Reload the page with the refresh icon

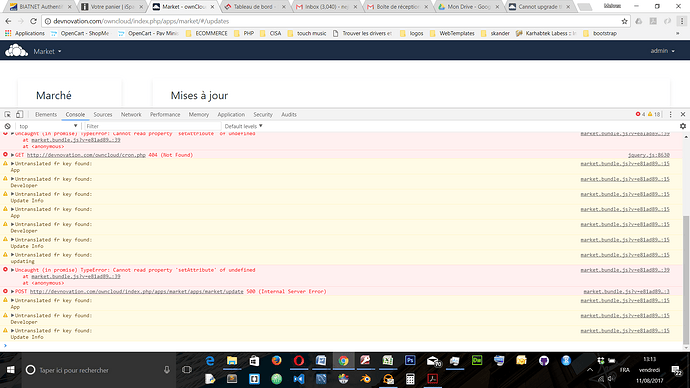(33, 21)
